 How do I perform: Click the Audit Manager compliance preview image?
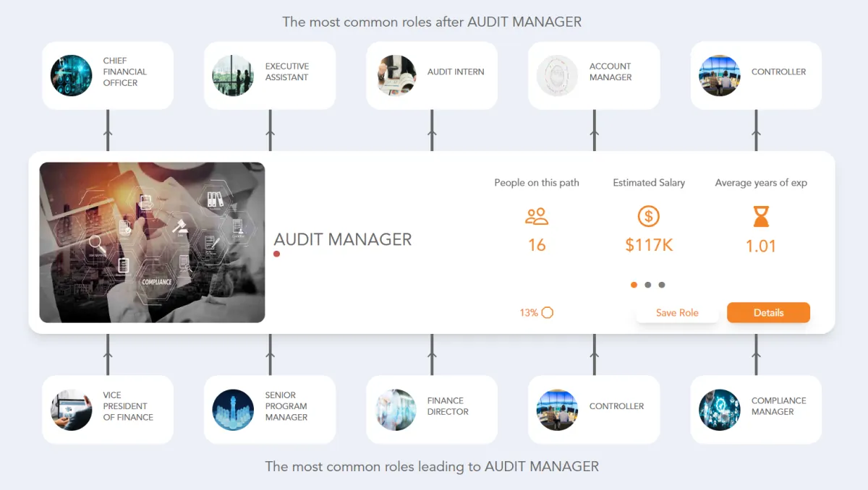153,241
